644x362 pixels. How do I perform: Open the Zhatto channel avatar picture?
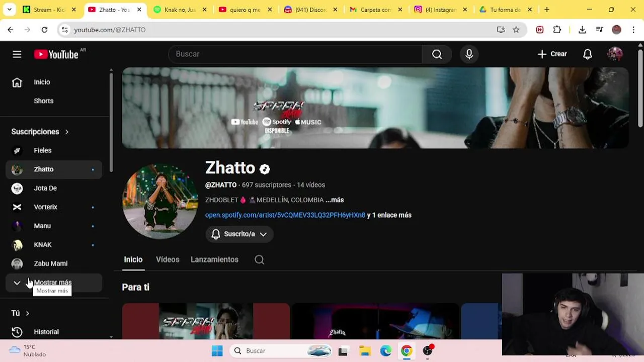(x=160, y=201)
